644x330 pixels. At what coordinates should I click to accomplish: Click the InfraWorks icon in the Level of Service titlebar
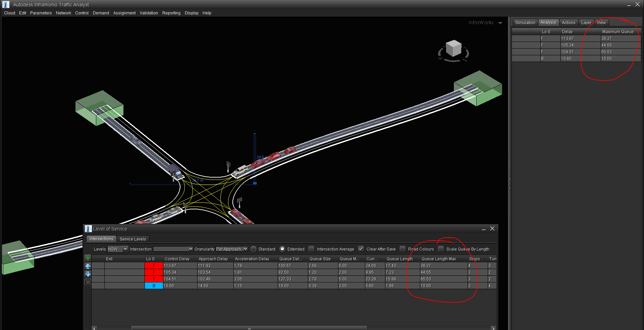[x=88, y=228]
